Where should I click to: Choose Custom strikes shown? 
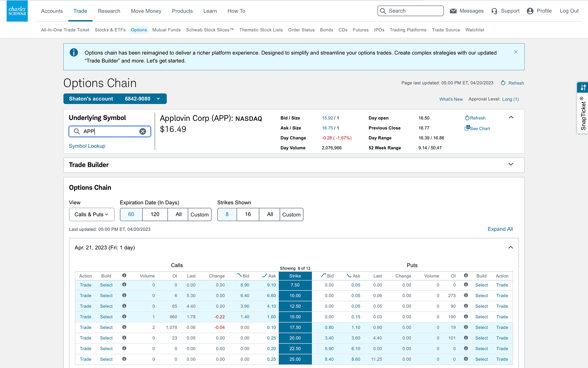tap(291, 214)
